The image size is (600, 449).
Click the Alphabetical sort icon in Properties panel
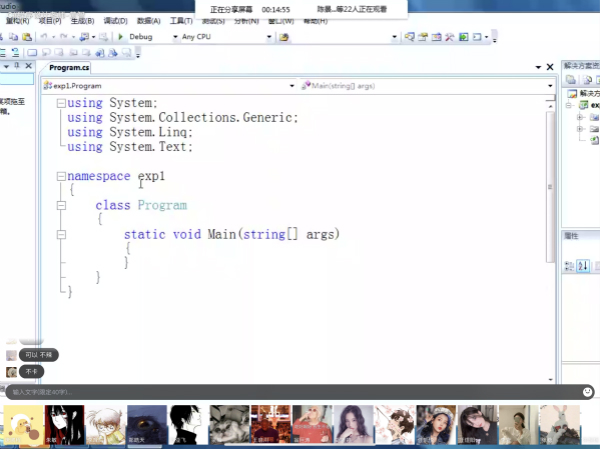click(584, 265)
